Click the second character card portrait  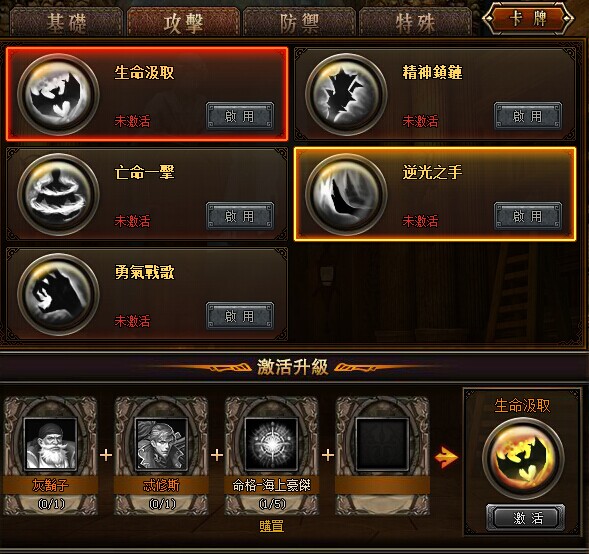(161, 444)
